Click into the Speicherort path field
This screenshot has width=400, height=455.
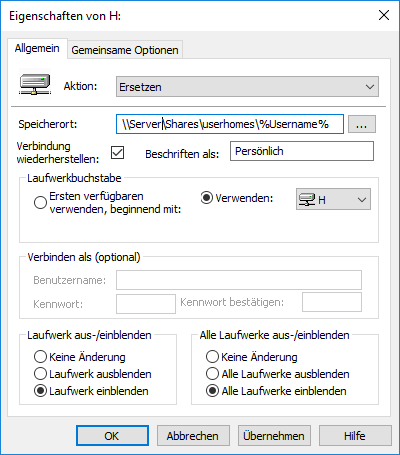230,124
